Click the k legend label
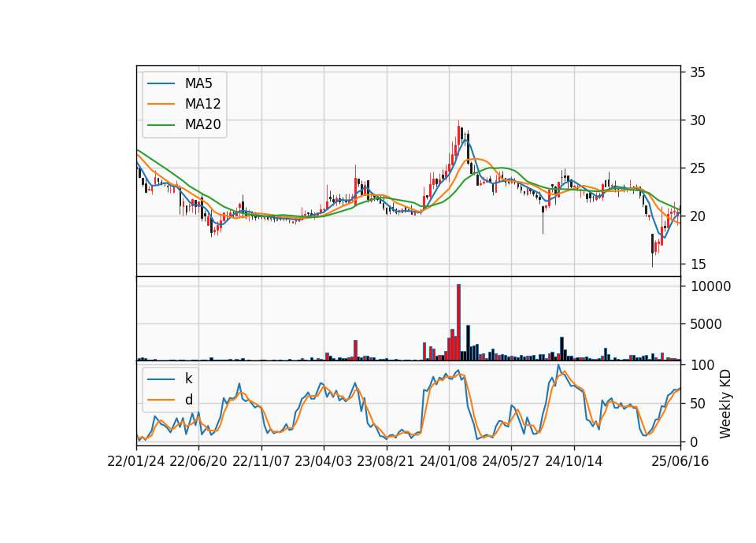The width and height of the screenshot is (756, 543). click(x=188, y=379)
